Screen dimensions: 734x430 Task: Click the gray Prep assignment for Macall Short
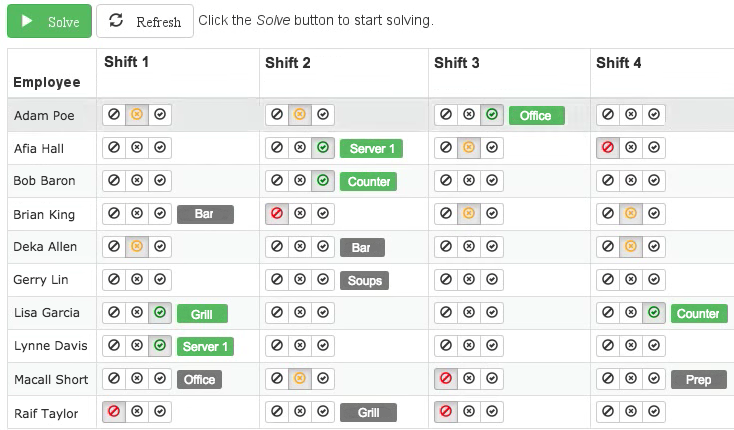(x=698, y=380)
